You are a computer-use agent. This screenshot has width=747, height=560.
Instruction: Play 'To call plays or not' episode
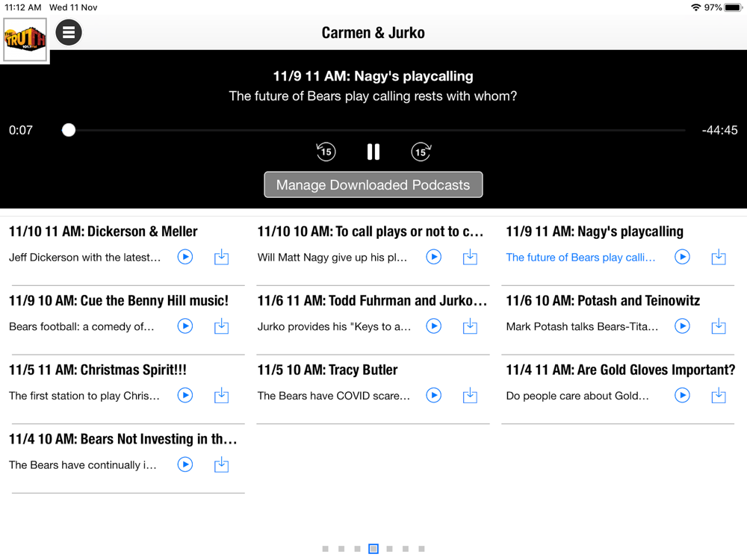pos(433,257)
